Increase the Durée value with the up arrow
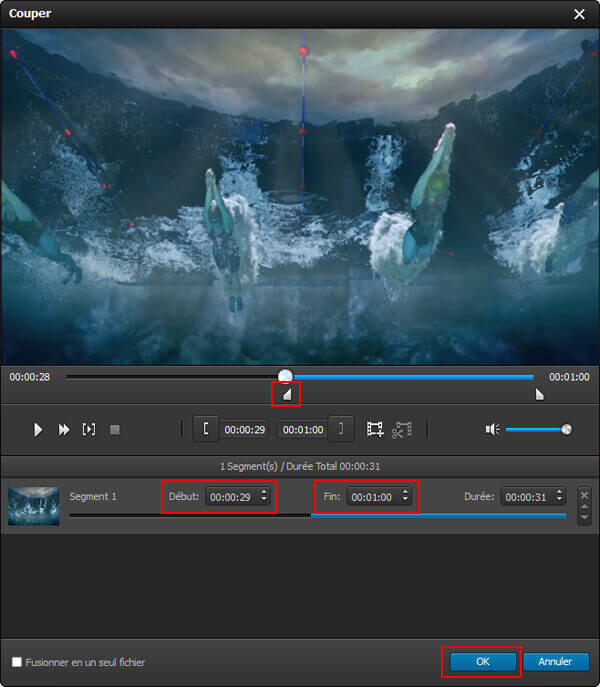The height and width of the screenshot is (687, 600). point(559,492)
